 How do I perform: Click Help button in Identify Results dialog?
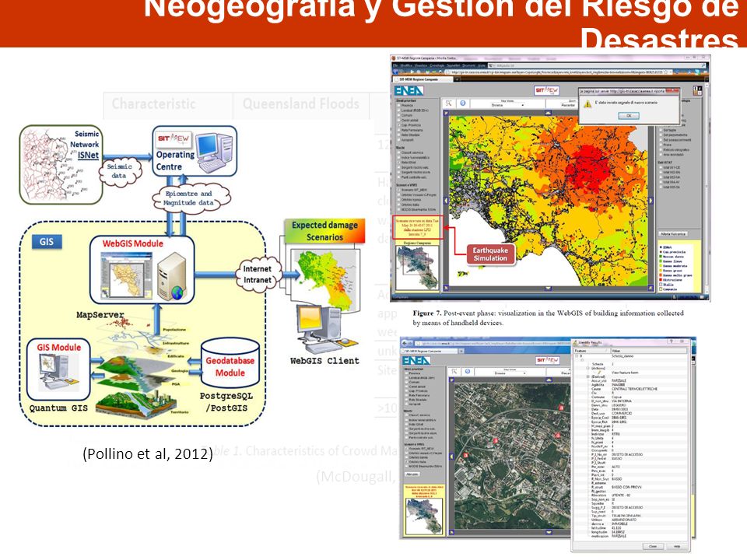[677, 546]
